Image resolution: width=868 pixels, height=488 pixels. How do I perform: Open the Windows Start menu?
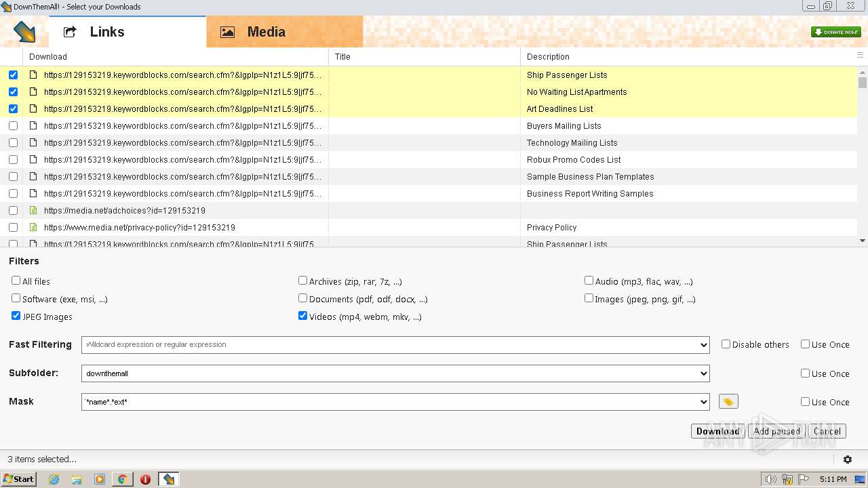coord(18,479)
